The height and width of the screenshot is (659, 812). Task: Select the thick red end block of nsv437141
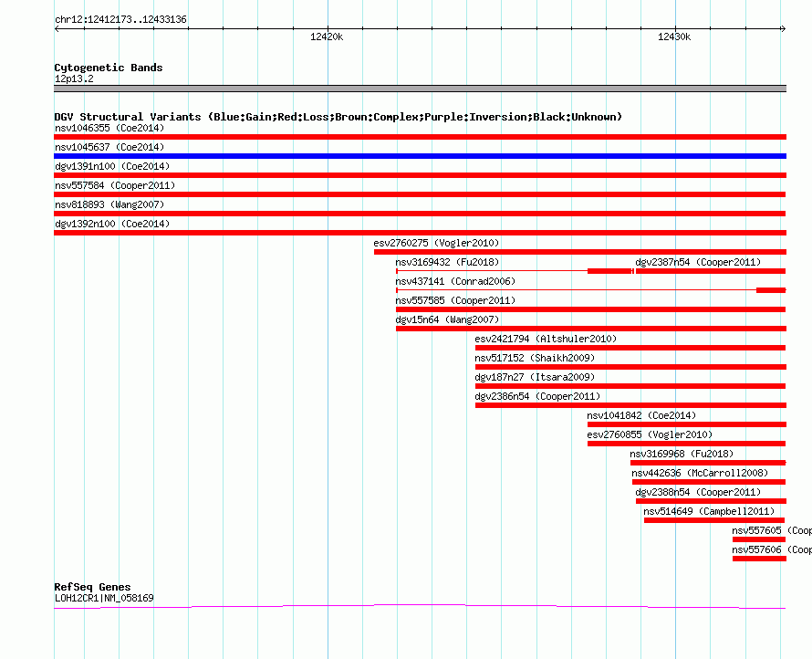[771, 290]
